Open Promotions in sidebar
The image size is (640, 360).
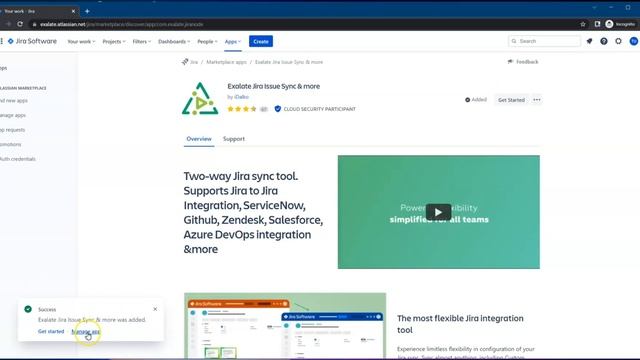tap(10, 144)
